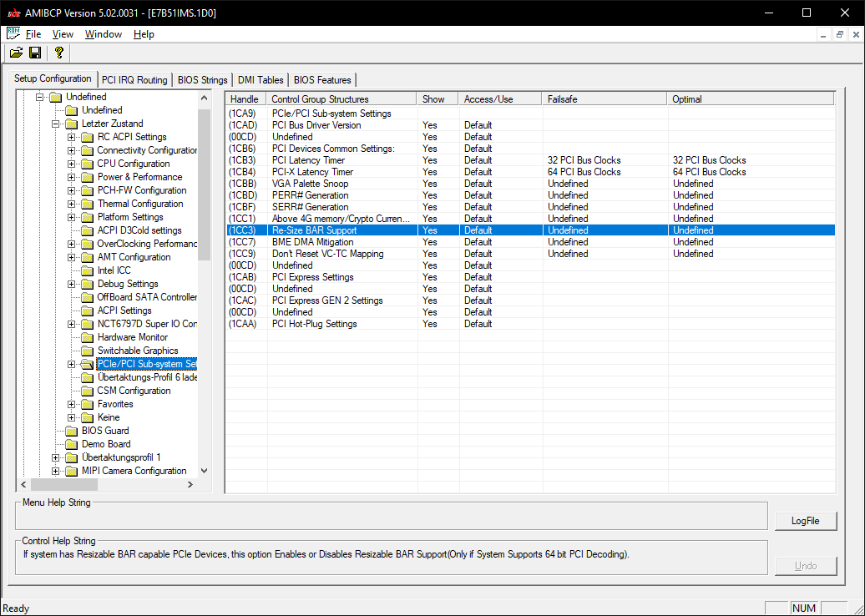Click the folder icon for BIOS Guard
The image size is (865, 616).
coord(72,431)
